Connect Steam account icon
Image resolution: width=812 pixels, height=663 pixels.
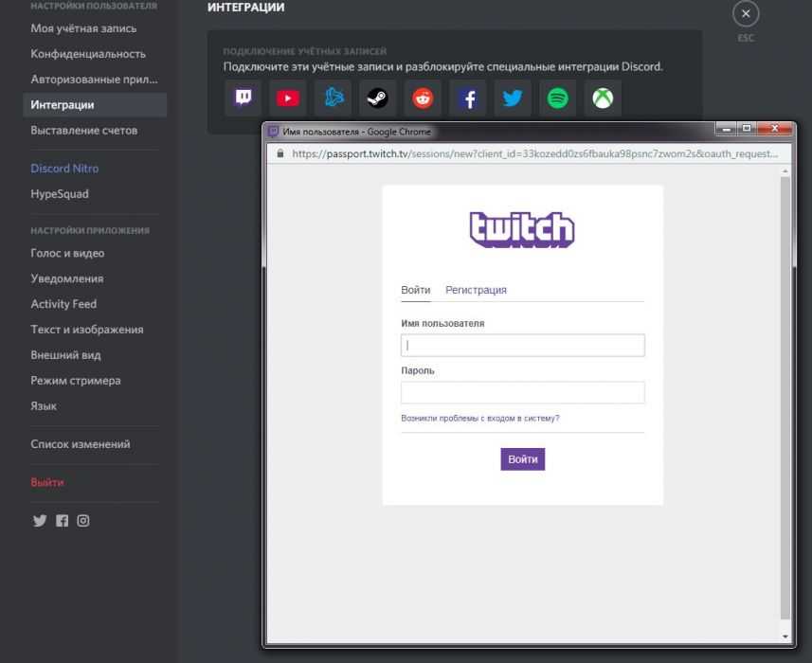tap(378, 99)
